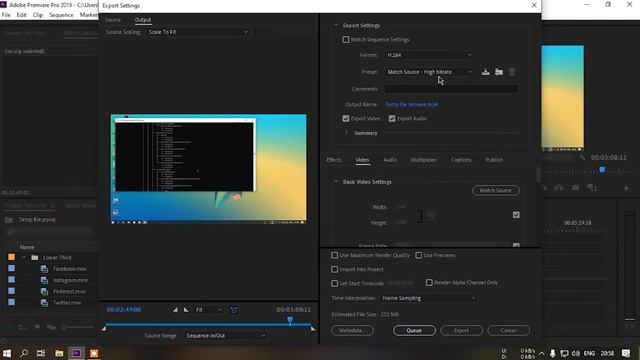This screenshot has width=640, height=360.
Task: Click the Lower Third bin folder icon
Action: [x=35, y=258]
